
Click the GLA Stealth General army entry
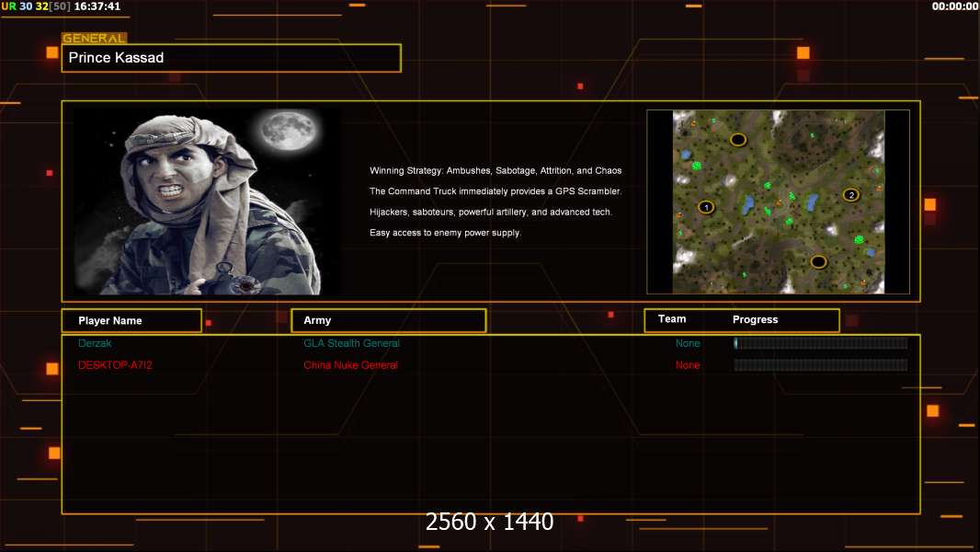351,343
